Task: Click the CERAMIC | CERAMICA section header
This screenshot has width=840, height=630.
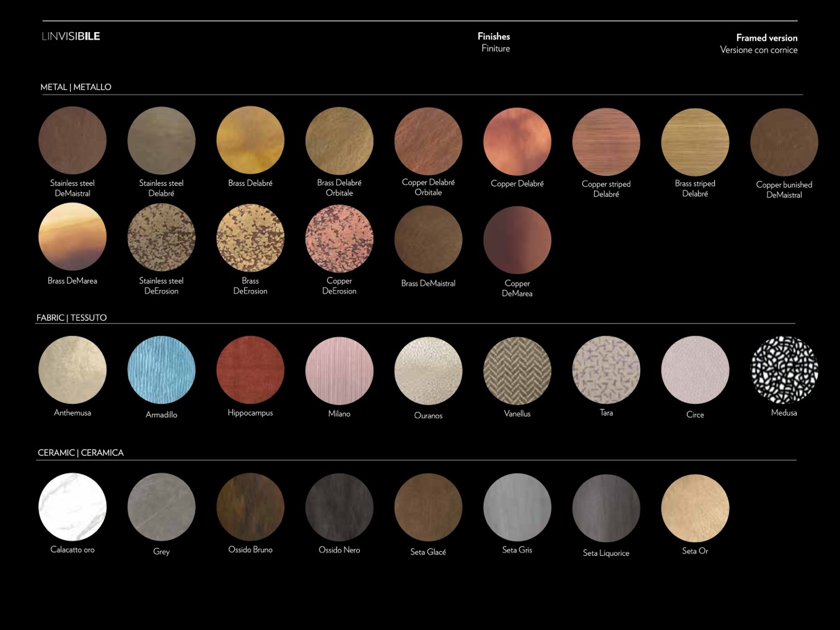Action: point(81,453)
